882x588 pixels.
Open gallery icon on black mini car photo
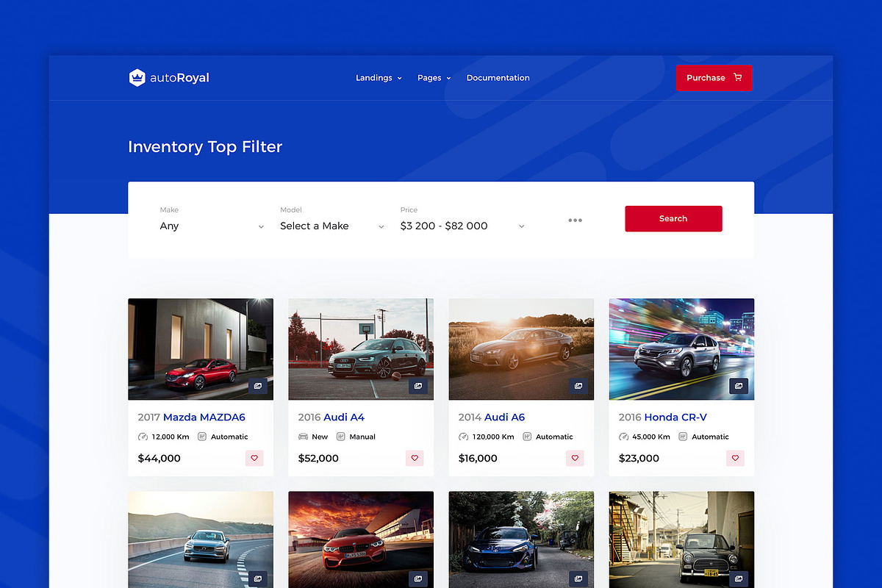(x=739, y=579)
